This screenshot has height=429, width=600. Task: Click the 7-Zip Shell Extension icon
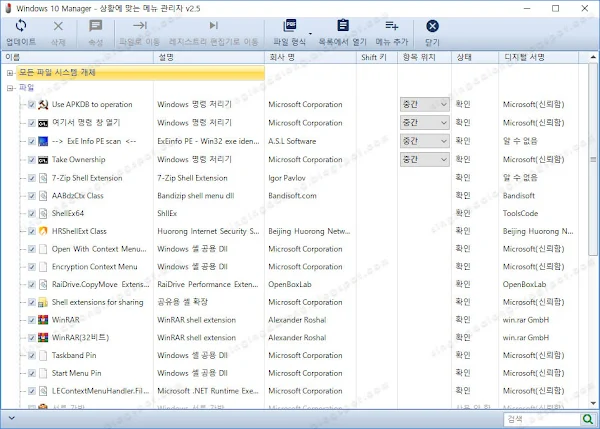tap(43, 178)
